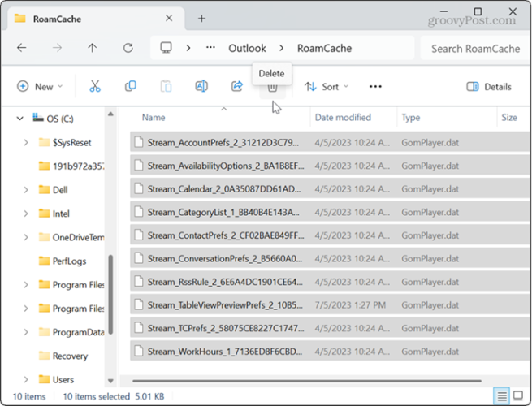Select file Stream_TCPrefs_2_58075CE8227C1747
Image resolution: width=532 pixels, height=406 pixels.
[x=330, y=328]
